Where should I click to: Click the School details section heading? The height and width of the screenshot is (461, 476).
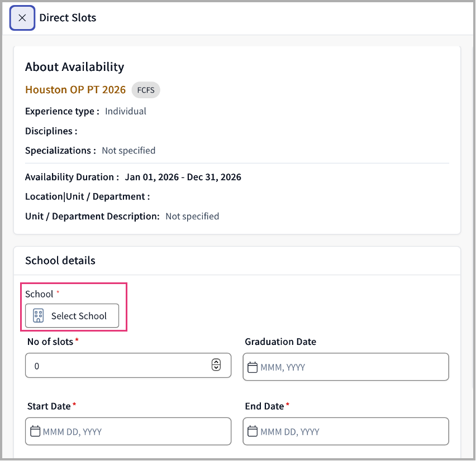[60, 261]
